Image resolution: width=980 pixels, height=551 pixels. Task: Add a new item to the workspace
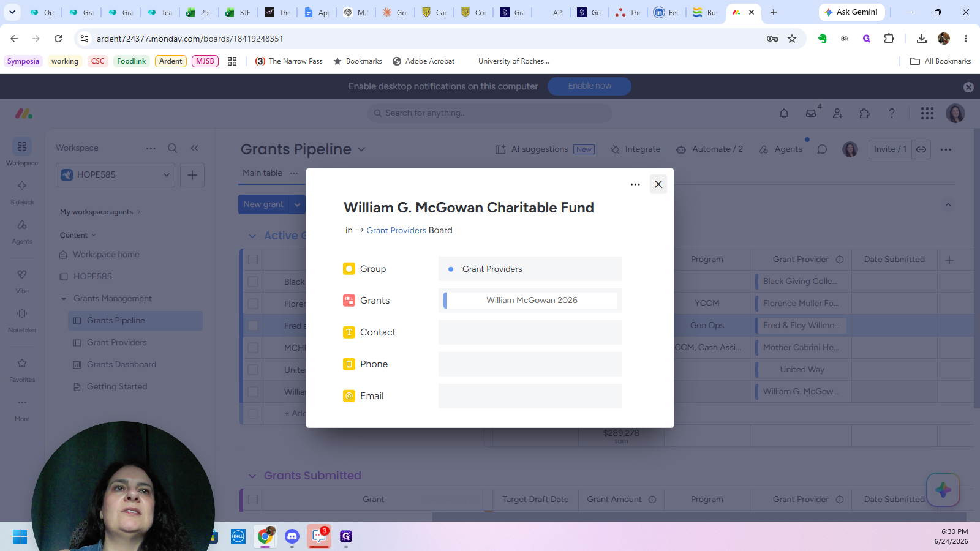click(192, 175)
